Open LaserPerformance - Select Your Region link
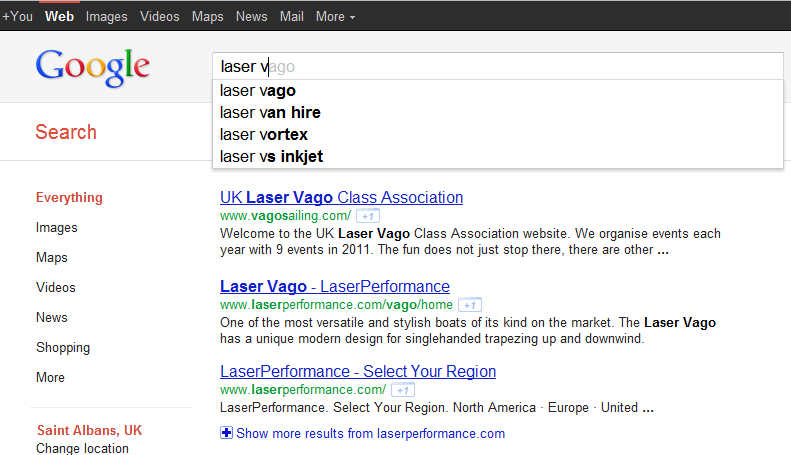 coord(358,371)
